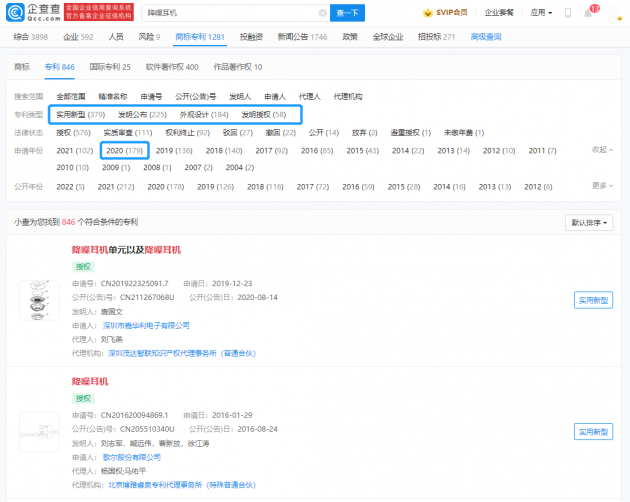The height and width of the screenshot is (502, 630).
Task: Switch to the 综合 3898 tab
Action: tap(31, 37)
